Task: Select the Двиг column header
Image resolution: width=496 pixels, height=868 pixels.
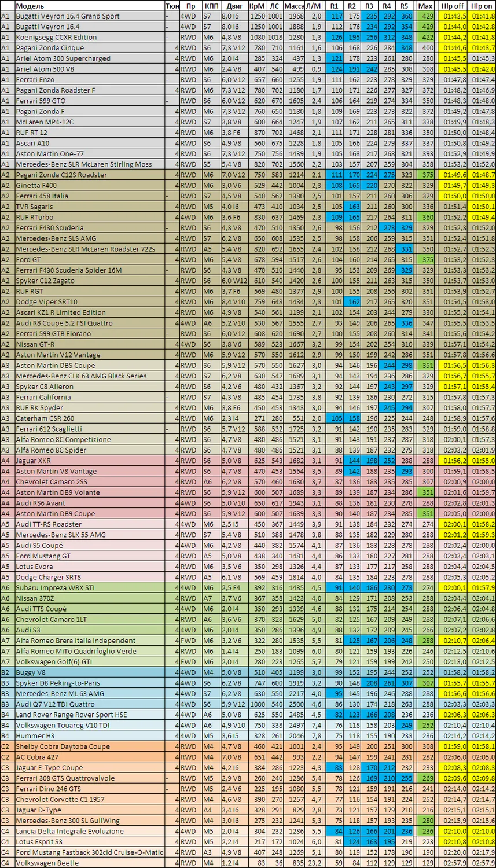Action: point(234,5)
